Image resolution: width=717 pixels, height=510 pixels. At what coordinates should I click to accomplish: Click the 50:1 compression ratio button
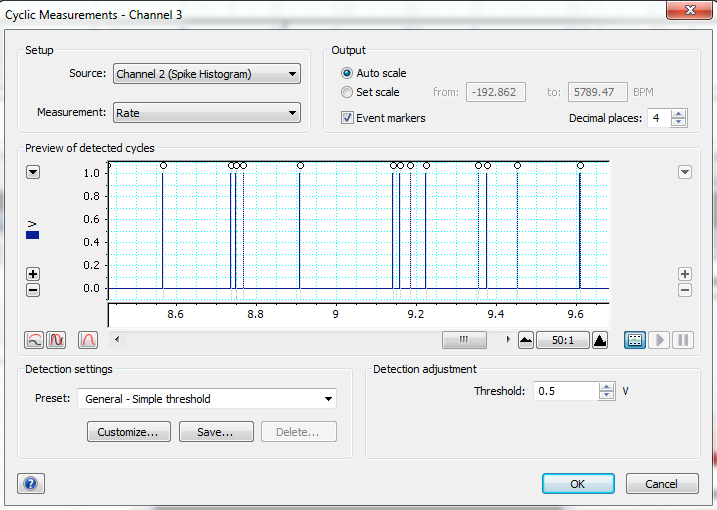click(x=563, y=340)
